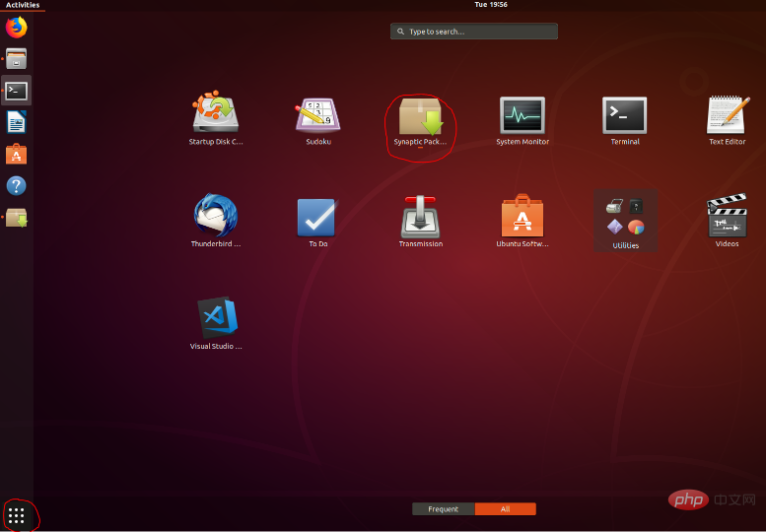Launch Thunderbird Mail
766x532 pixels.
click(x=216, y=221)
